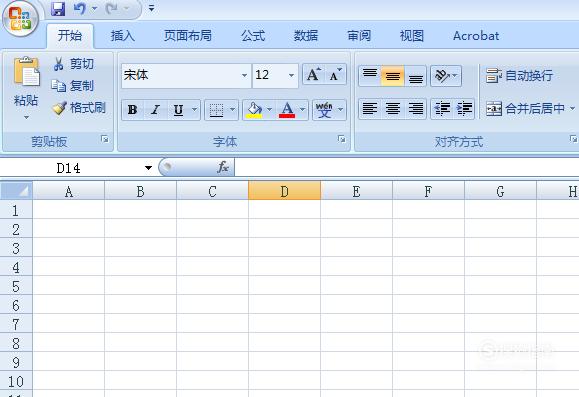Toggle bold formatting

pyautogui.click(x=133, y=110)
